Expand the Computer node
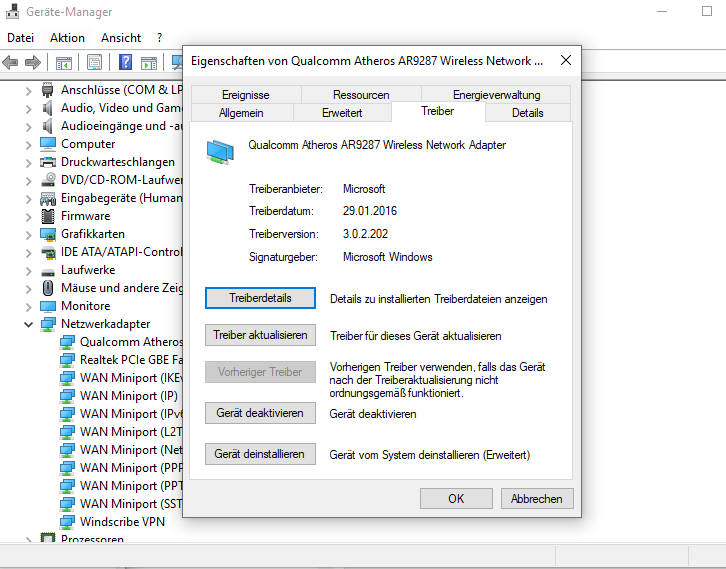The height and width of the screenshot is (569, 726). tap(28, 144)
